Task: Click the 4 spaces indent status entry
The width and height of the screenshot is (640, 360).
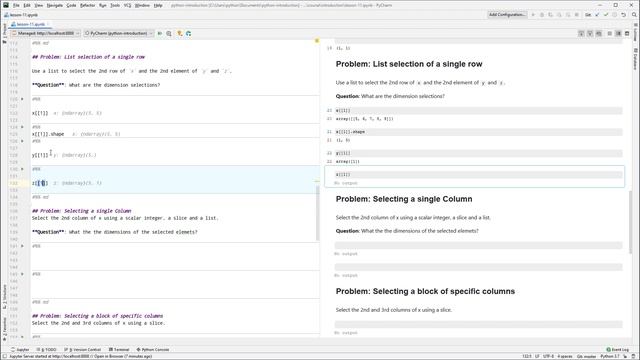Action: [x=565, y=356]
